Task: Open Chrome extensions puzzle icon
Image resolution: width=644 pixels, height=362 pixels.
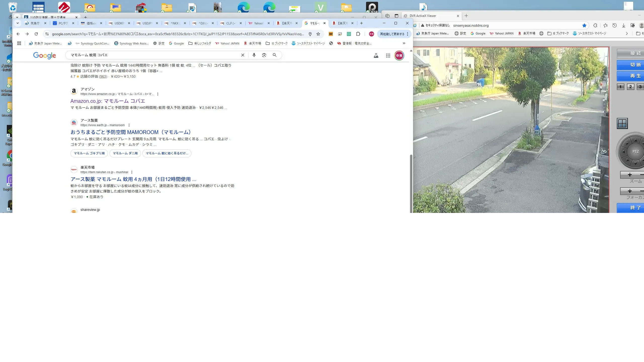Action: click(x=358, y=34)
